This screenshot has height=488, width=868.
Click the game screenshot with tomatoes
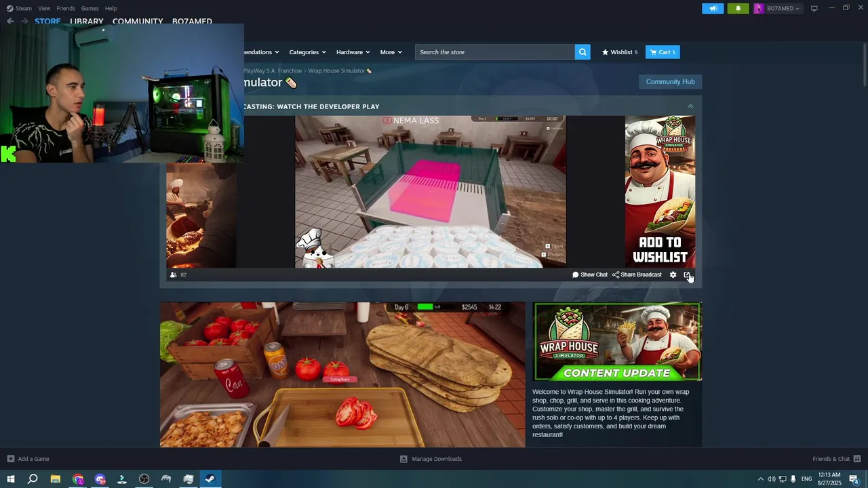(x=342, y=375)
